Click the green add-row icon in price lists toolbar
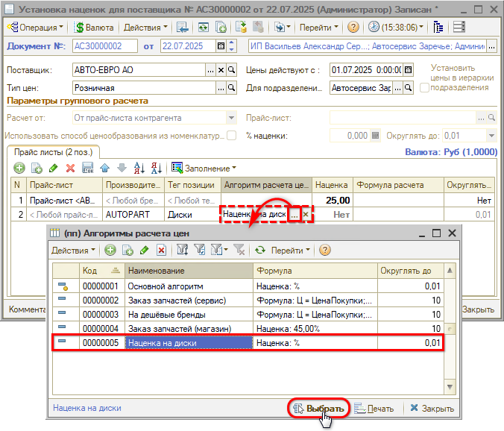 click(19, 167)
